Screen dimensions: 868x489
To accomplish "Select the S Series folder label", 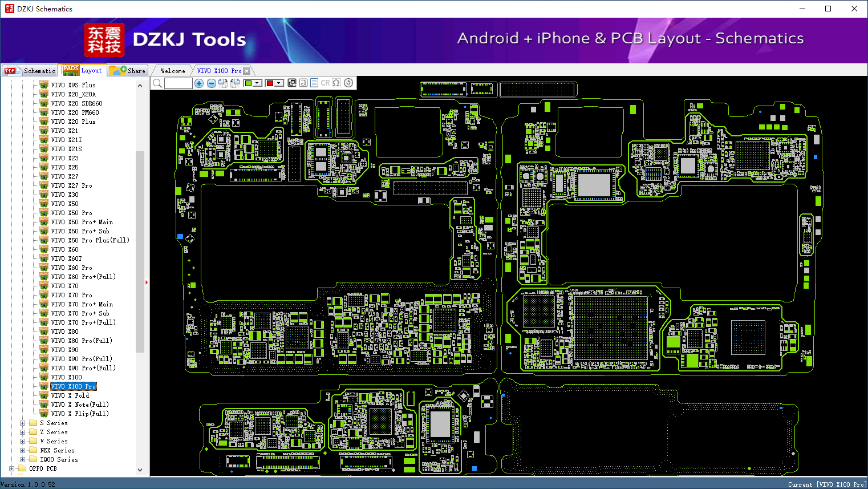I will (x=54, y=423).
